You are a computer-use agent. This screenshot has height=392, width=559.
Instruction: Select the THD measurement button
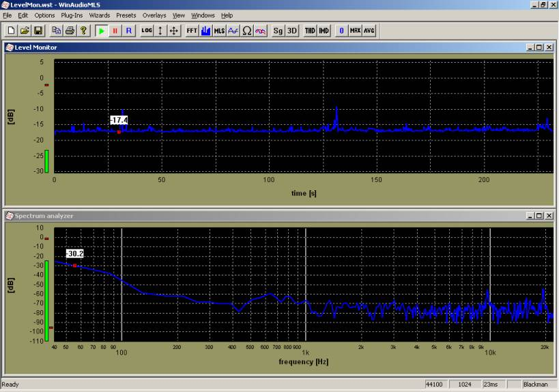tap(310, 31)
